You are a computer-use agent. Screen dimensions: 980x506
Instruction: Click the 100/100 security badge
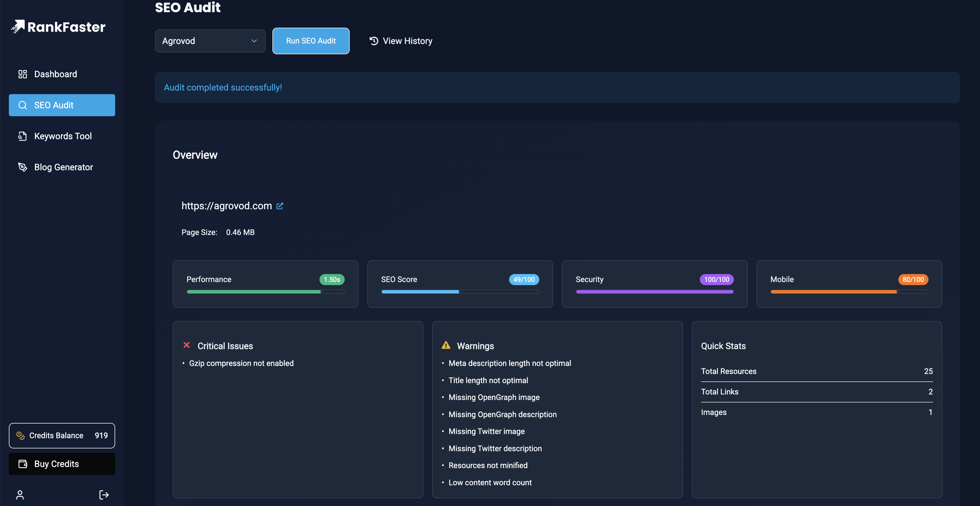[717, 280]
